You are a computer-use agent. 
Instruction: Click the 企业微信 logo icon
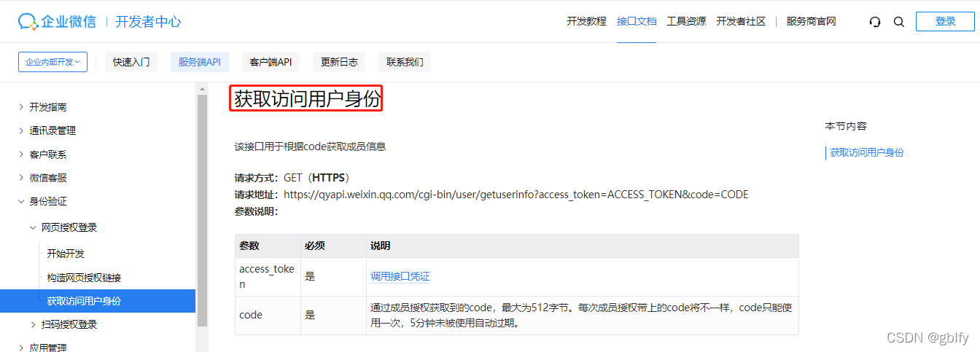(x=29, y=21)
